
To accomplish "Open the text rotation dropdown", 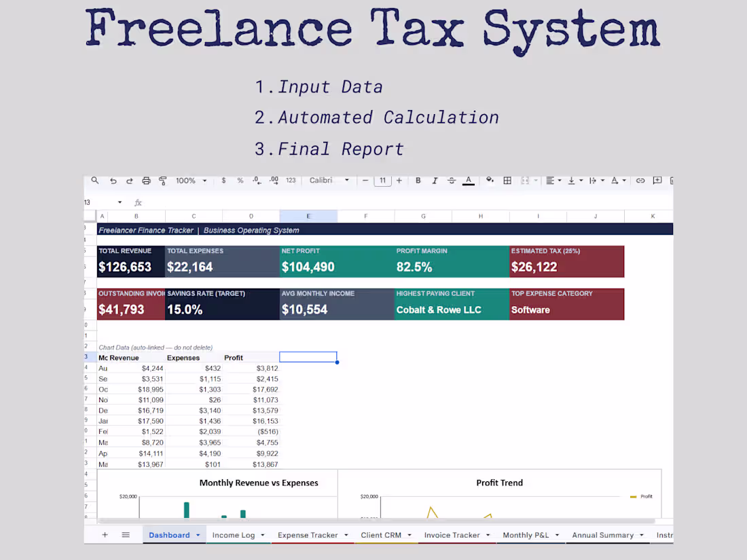I will tap(619, 181).
